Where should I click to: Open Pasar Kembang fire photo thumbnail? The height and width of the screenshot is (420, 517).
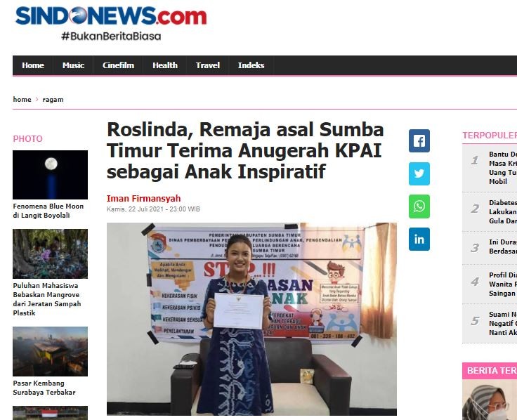point(50,351)
